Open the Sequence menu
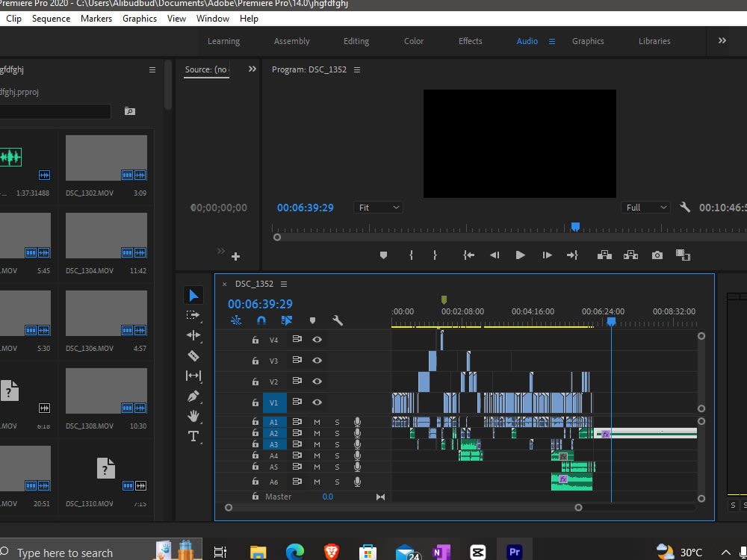 [x=51, y=18]
